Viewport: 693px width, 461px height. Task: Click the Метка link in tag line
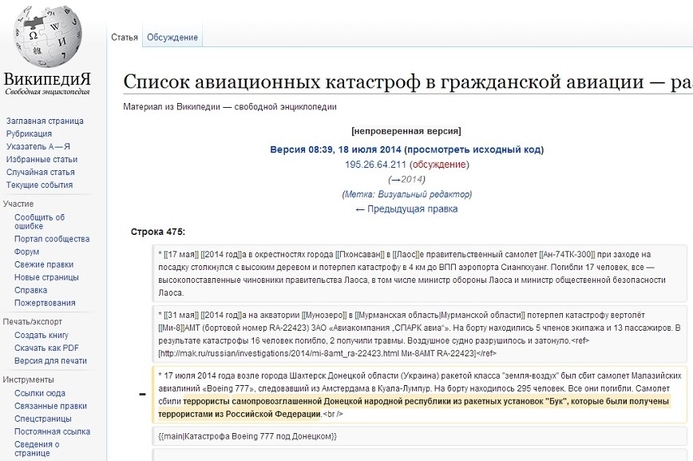(358, 194)
